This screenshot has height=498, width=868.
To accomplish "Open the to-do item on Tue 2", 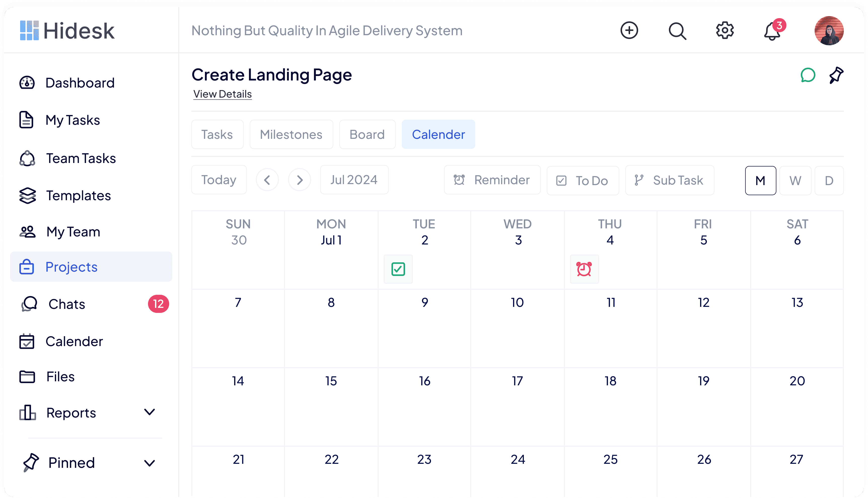I will tap(398, 269).
